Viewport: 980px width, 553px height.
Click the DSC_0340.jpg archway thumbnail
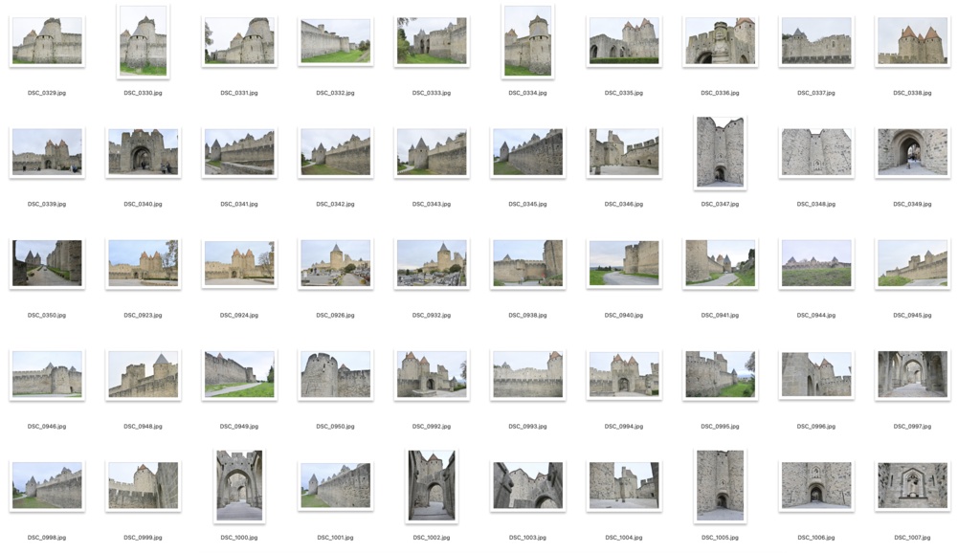point(144,152)
